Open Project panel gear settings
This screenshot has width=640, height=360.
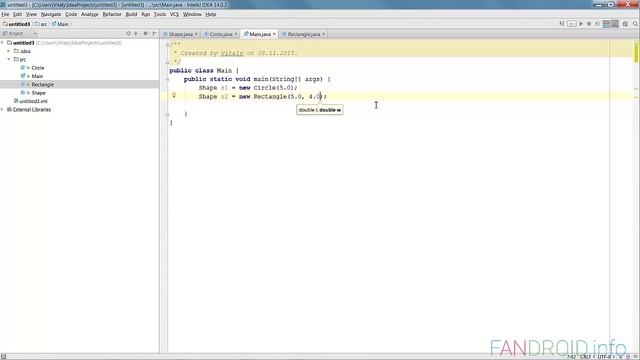click(x=146, y=33)
